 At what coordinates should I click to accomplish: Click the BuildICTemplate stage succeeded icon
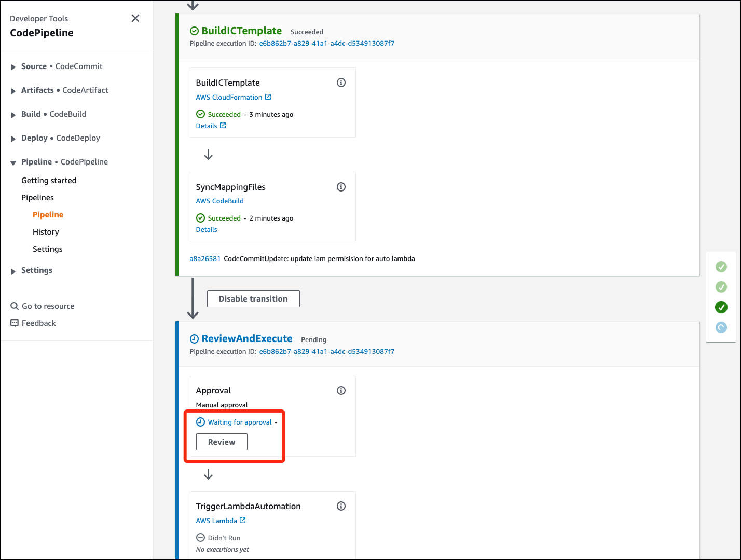194,31
